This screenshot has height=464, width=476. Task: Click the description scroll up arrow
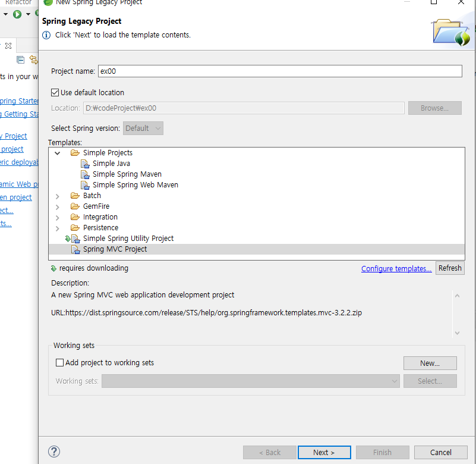457,296
